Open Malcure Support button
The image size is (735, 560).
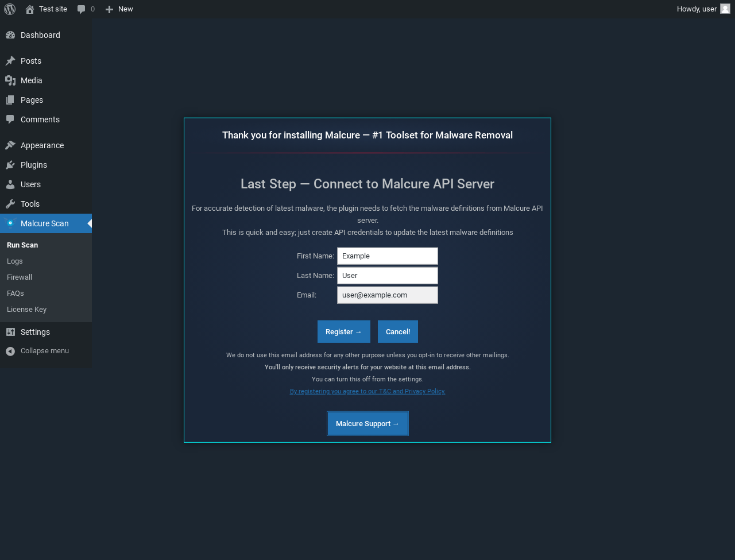coord(367,424)
